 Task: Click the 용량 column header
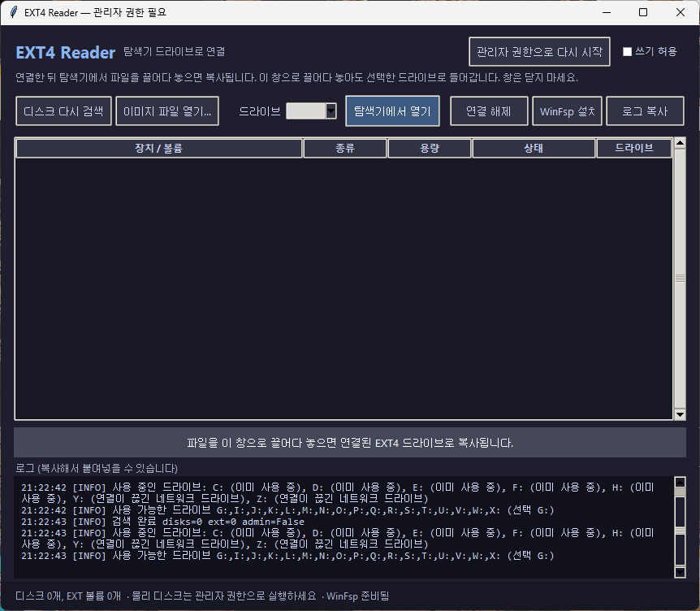[x=430, y=149]
